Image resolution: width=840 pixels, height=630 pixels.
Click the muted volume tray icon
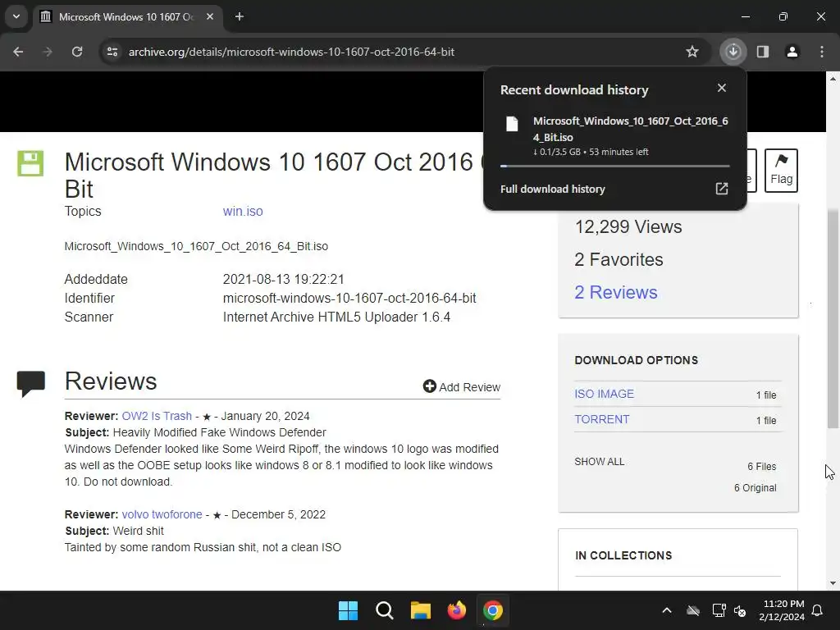(741, 610)
